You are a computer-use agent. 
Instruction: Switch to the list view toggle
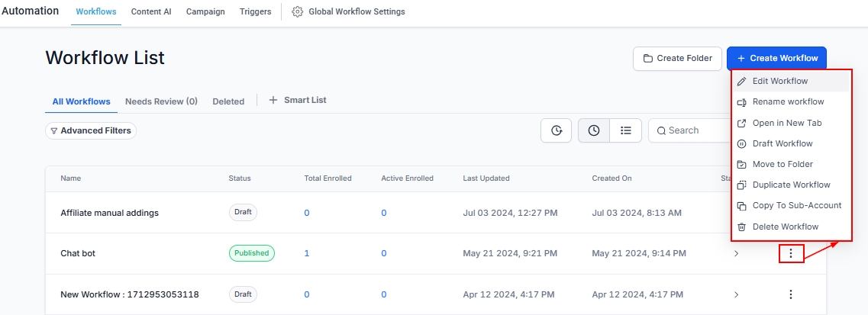(626, 130)
